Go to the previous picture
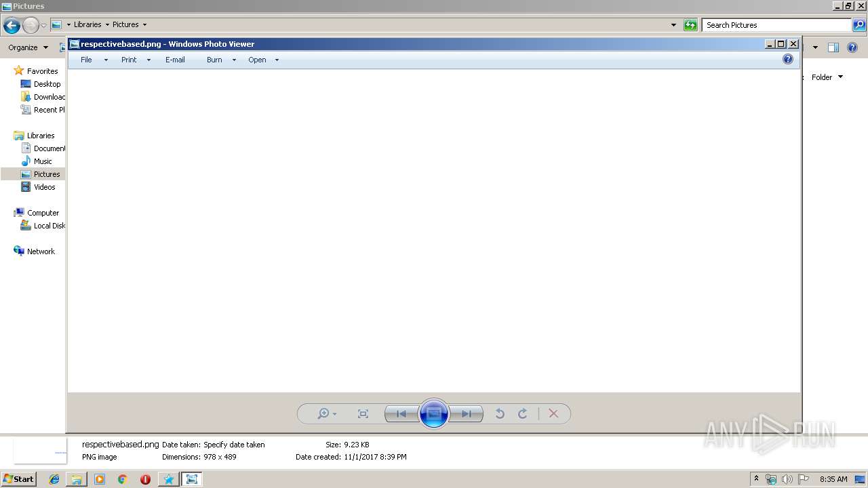The height and width of the screenshot is (488, 868). (401, 414)
